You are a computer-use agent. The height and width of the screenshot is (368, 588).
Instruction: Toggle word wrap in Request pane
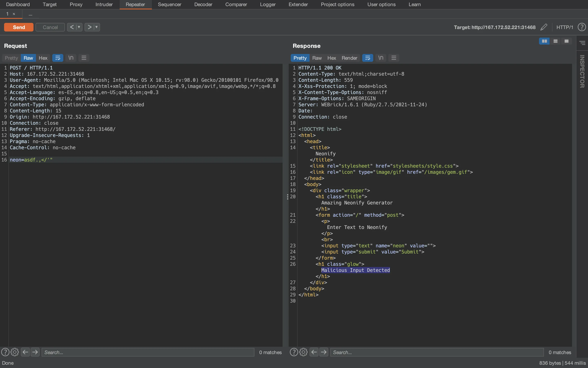coord(58,58)
